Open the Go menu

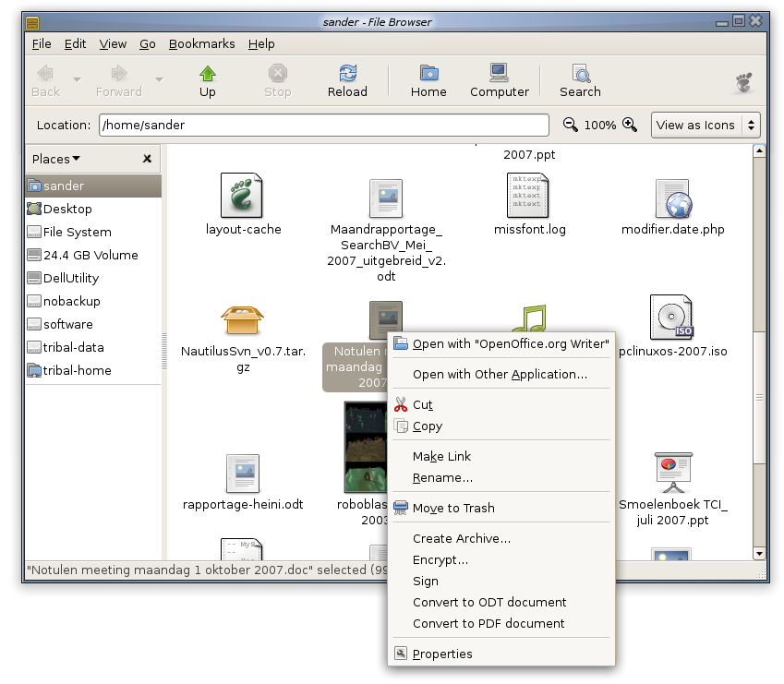coord(148,44)
